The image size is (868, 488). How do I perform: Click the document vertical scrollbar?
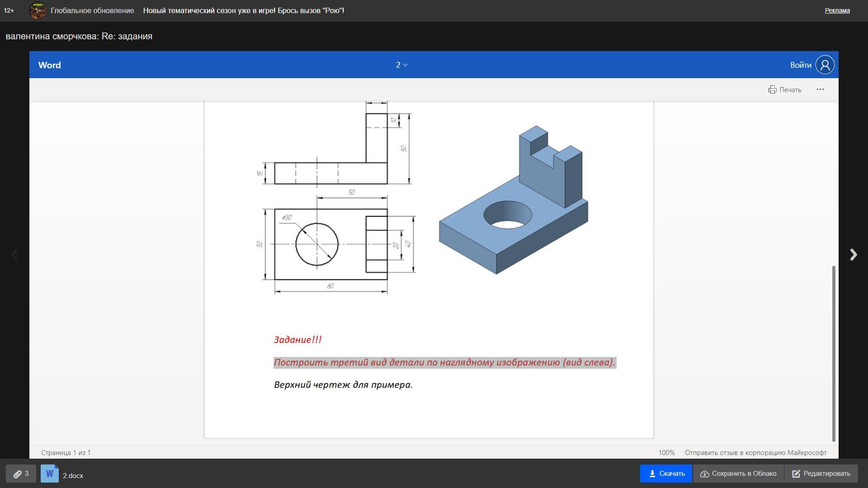tap(834, 354)
